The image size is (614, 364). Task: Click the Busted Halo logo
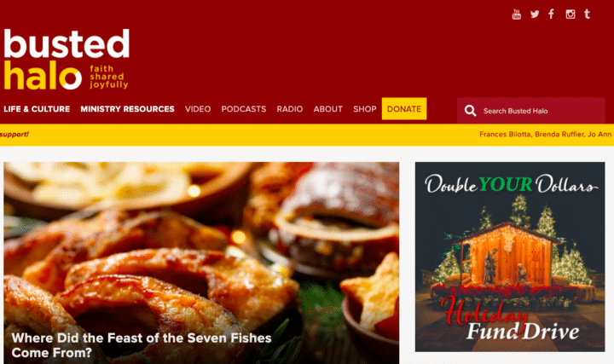[x=67, y=59]
